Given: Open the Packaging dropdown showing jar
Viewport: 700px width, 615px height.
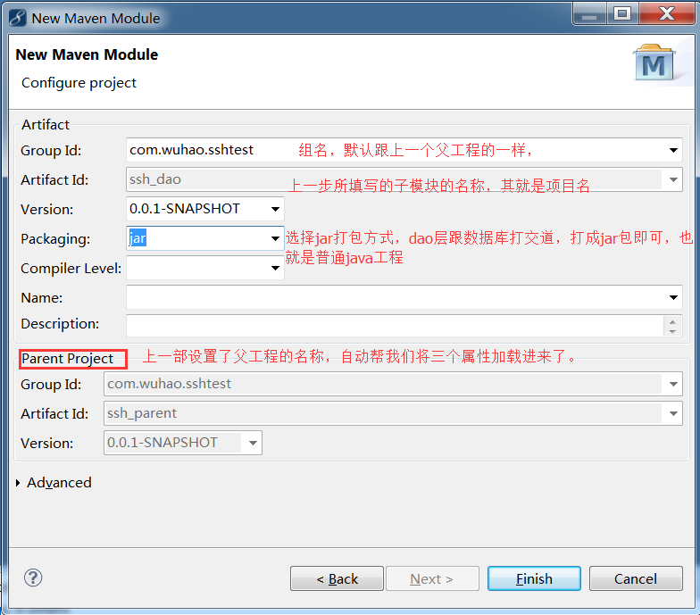Looking at the screenshot, I should coord(275,239).
